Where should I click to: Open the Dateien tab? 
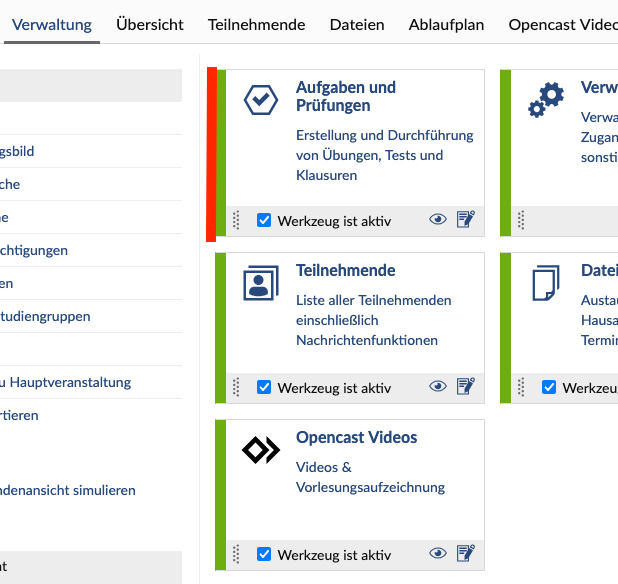click(x=357, y=24)
